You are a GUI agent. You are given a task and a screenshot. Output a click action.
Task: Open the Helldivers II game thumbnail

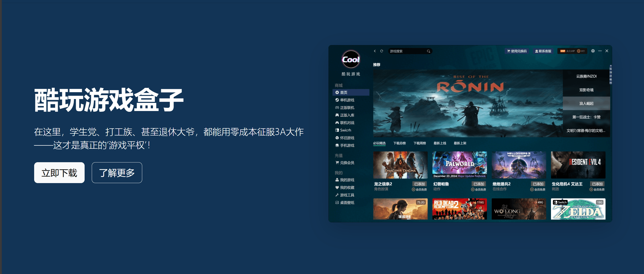point(519,165)
